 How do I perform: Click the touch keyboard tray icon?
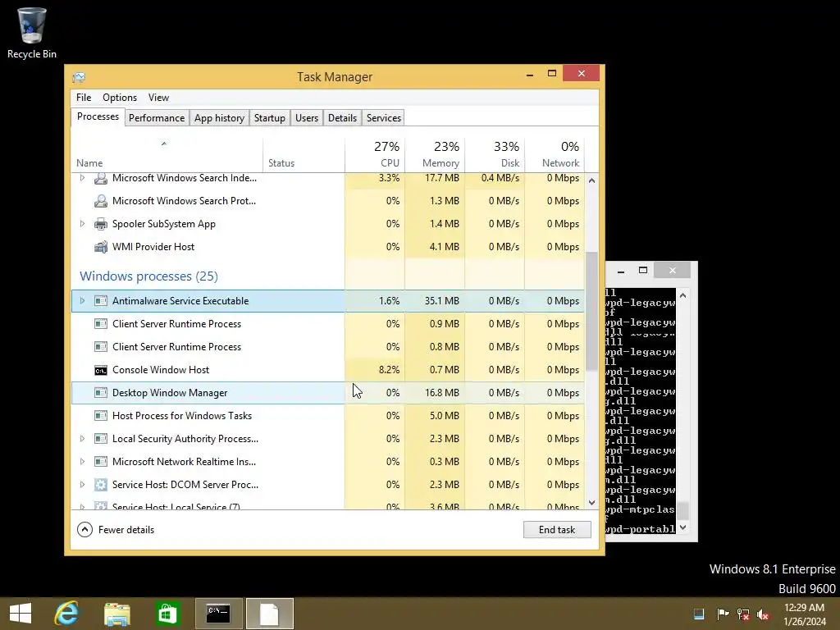(x=699, y=614)
